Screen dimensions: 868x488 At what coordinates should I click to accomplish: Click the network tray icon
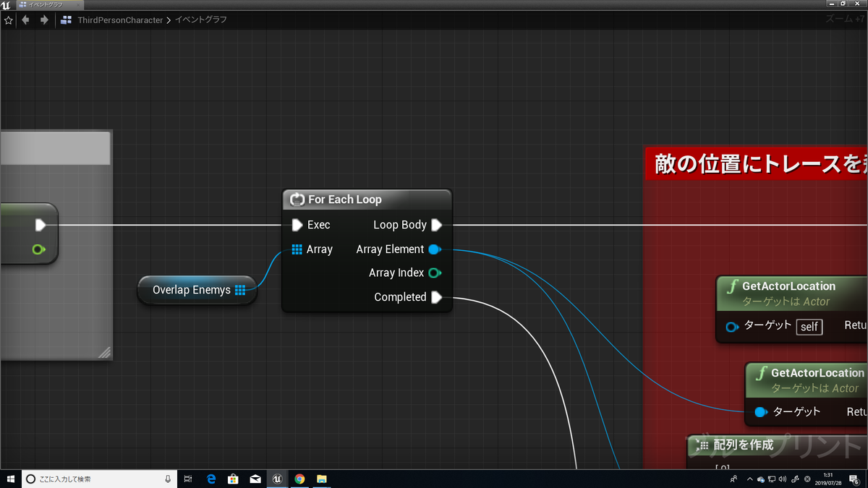(771, 479)
